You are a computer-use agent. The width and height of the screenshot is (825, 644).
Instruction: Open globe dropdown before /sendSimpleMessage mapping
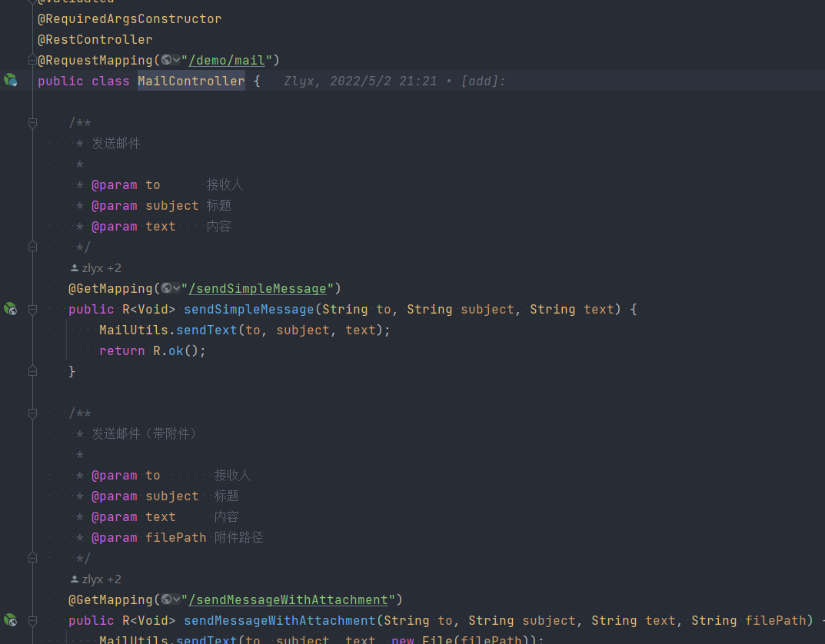tap(171, 288)
